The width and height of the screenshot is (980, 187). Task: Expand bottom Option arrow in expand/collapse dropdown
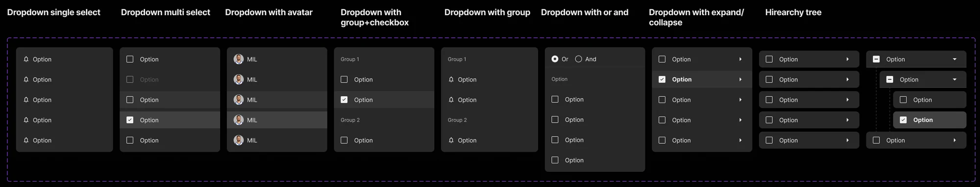click(740, 140)
